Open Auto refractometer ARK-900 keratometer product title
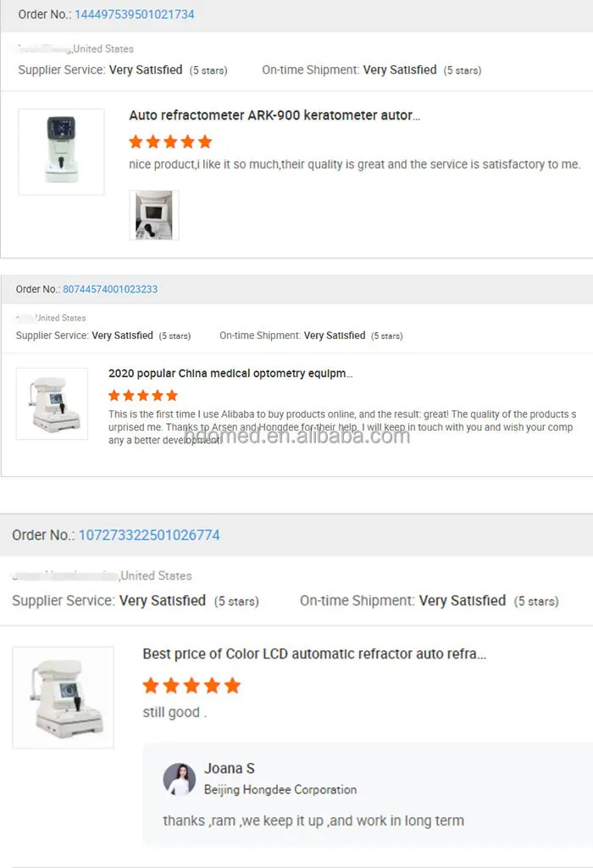 point(274,115)
